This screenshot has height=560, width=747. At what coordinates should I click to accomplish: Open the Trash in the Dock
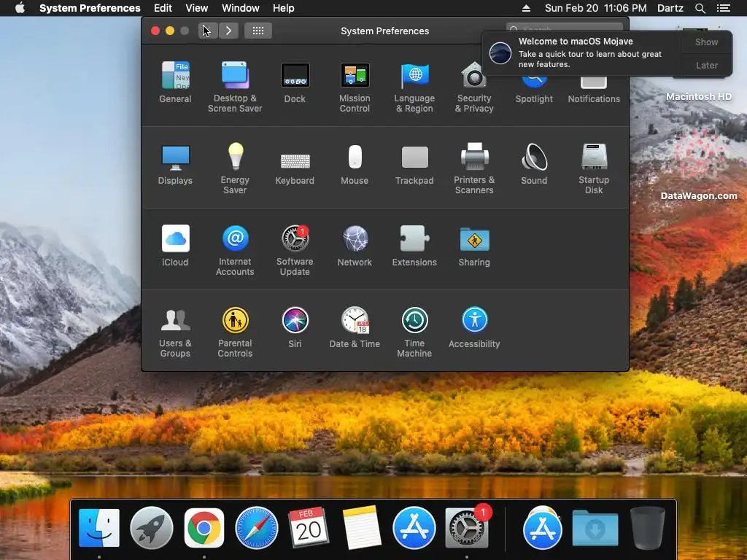point(647,528)
